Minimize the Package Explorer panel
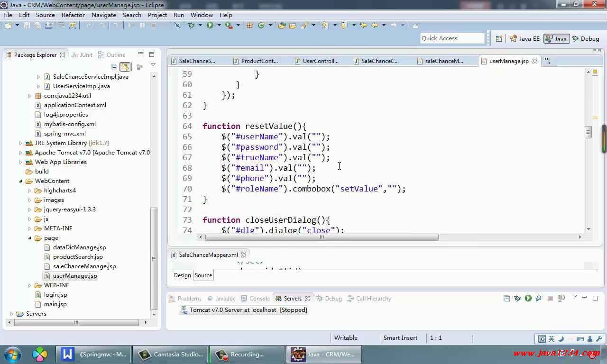This screenshot has height=364, width=607. tap(141, 54)
